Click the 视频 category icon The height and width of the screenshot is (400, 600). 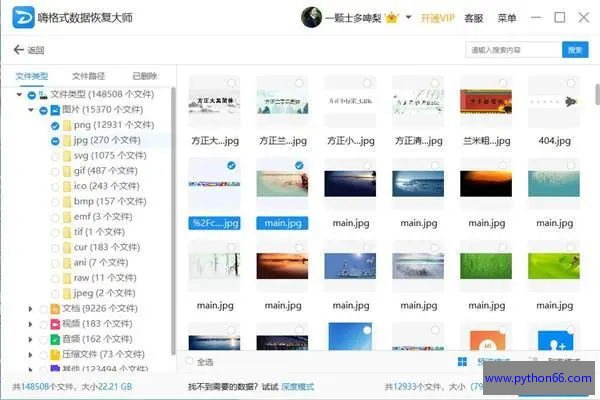tap(55, 324)
